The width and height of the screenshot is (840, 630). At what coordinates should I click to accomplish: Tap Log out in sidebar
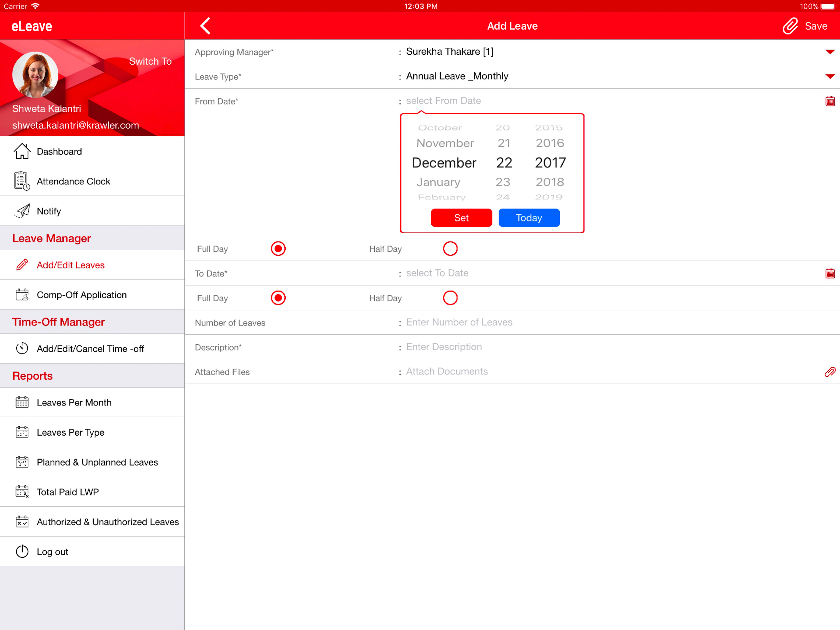[92, 551]
